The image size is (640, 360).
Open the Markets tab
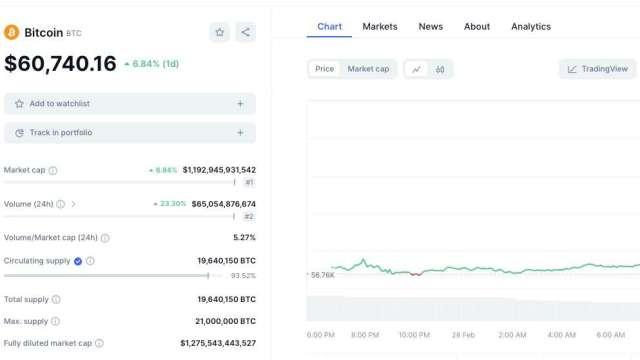point(380,27)
